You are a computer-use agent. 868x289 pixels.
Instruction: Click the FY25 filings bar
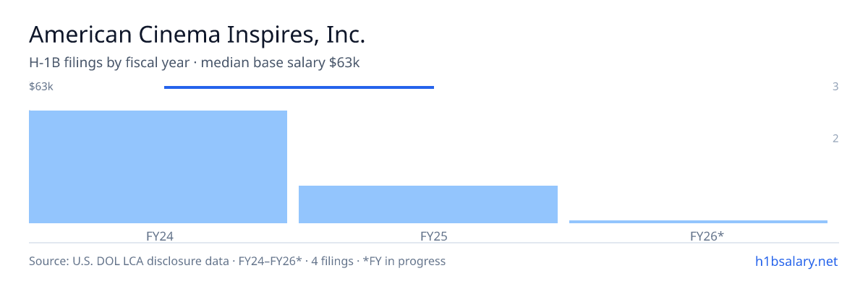coord(428,204)
